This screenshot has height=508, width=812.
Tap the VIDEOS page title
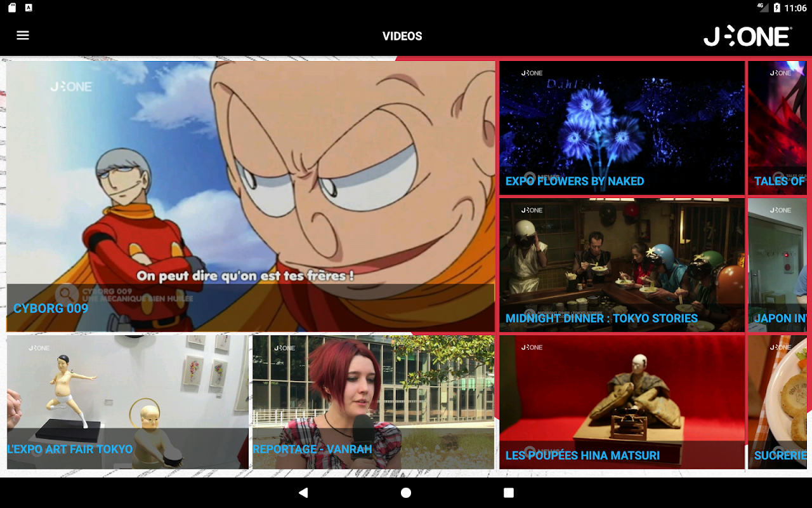click(x=402, y=36)
